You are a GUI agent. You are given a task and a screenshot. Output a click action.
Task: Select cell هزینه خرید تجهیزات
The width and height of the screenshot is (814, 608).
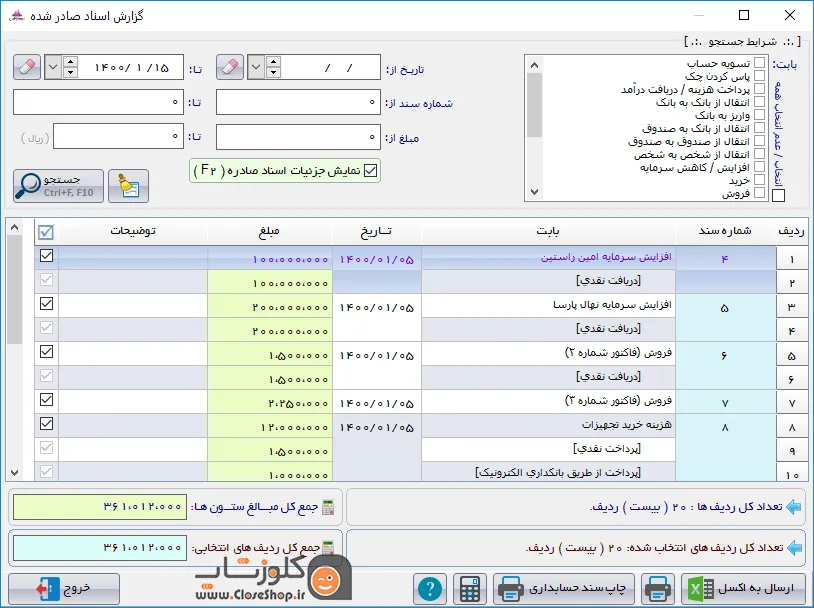[x=548, y=425]
